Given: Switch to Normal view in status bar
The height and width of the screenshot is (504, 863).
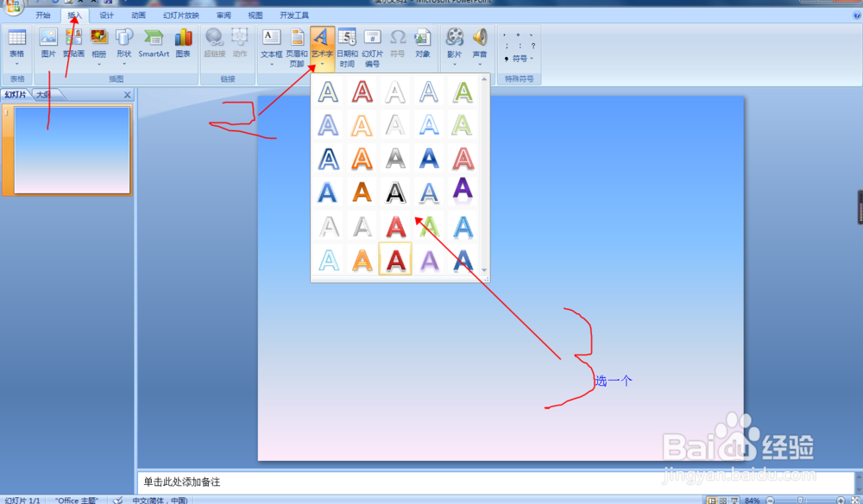Looking at the screenshot, I should click(712, 501).
